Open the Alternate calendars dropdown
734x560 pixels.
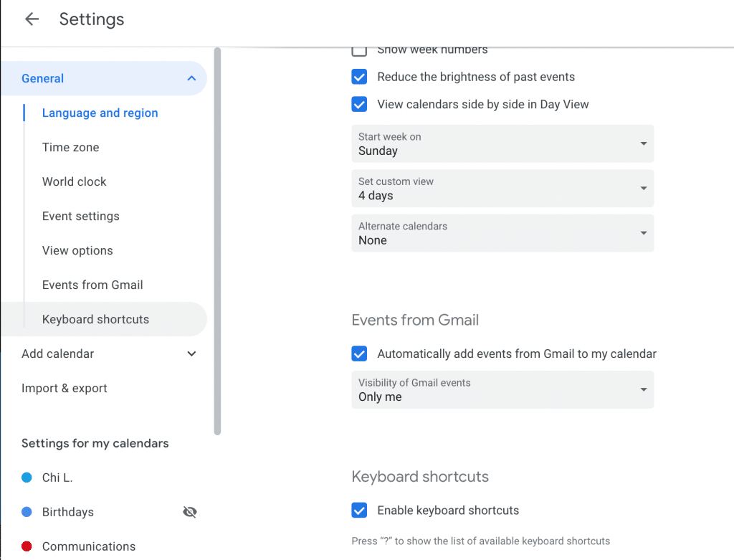click(x=502, y=233)
